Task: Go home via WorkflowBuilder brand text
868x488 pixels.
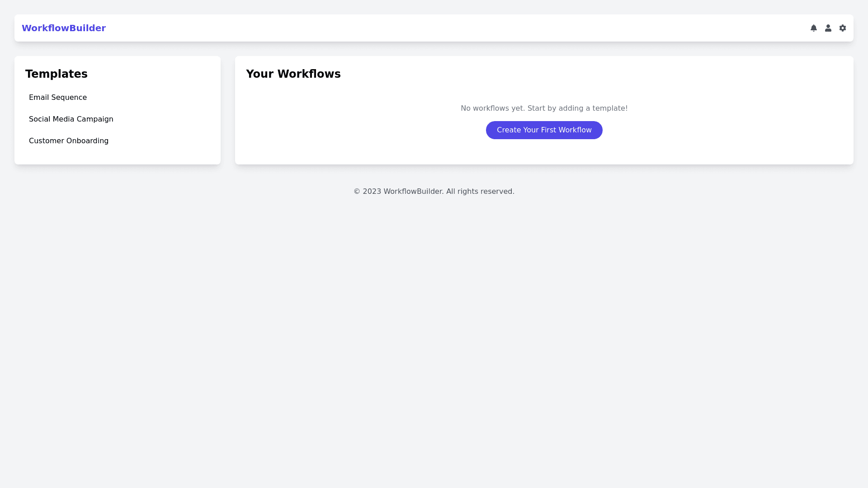Action: 64,28
